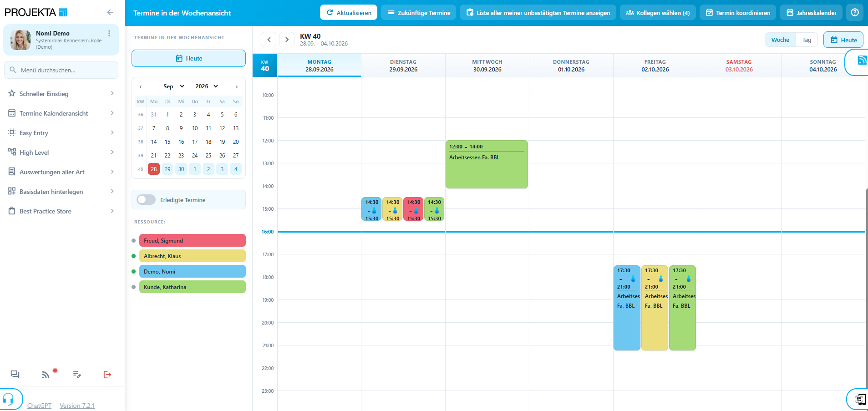Expand High Level menu

pyautogui.click(x=61, y=152)
